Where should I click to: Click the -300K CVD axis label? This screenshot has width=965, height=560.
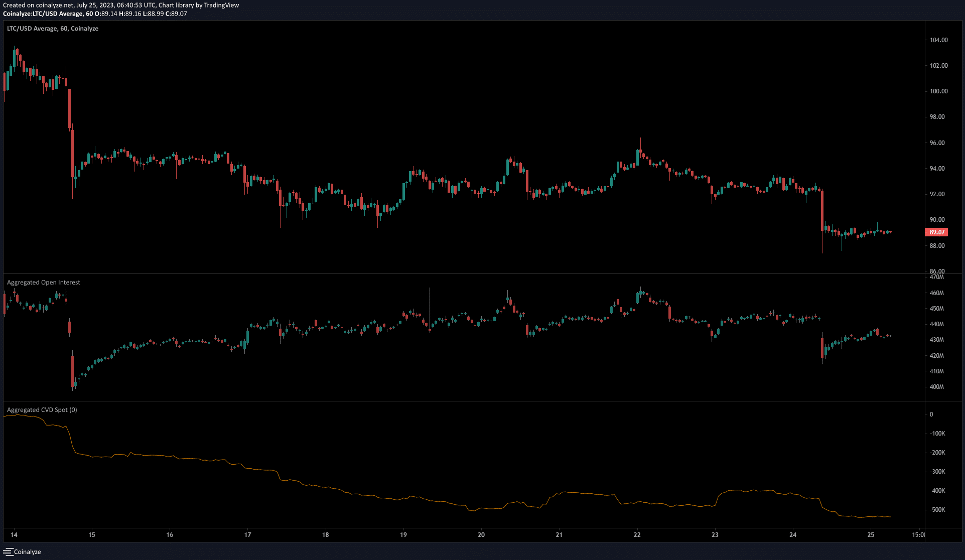pos(937,472)
